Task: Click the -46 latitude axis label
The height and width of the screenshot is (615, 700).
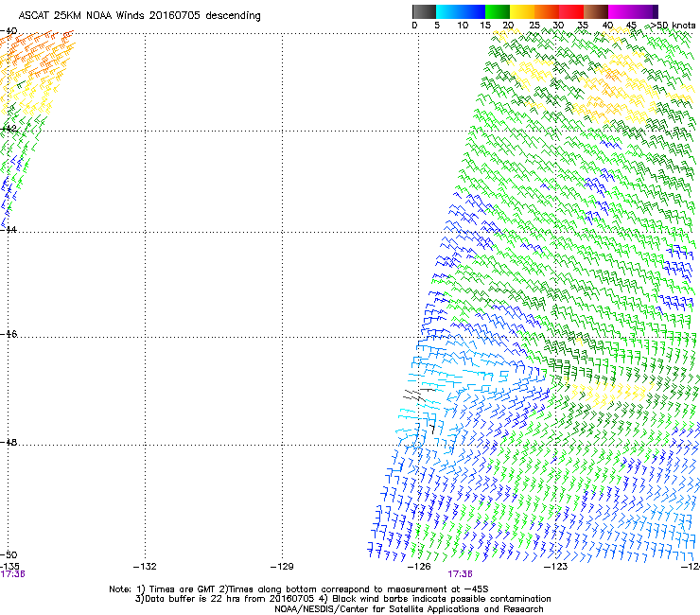Action: 9,334
